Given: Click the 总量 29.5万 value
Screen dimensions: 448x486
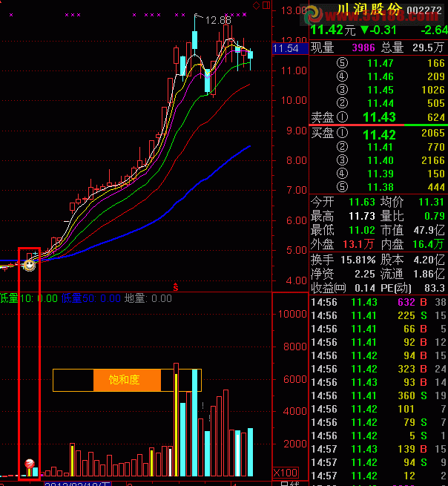Looking at the screenshot, I should 428,47.
